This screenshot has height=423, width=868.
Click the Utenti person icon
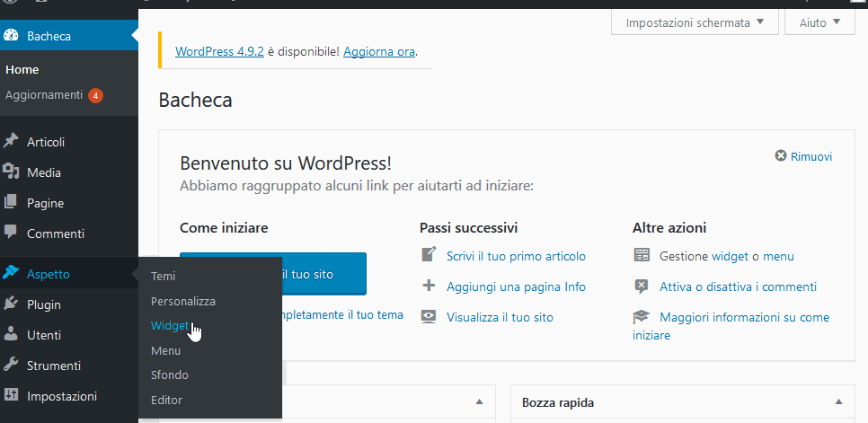click(x=10, y=334)
